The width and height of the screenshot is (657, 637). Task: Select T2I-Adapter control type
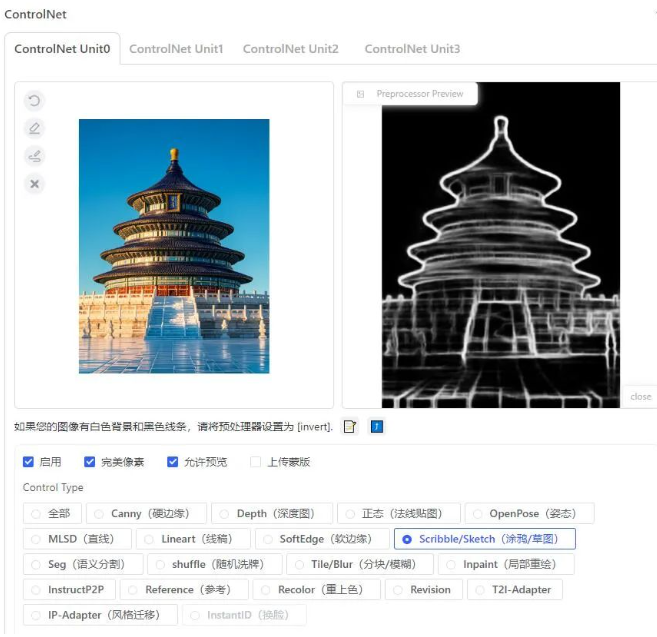[515, 590]
